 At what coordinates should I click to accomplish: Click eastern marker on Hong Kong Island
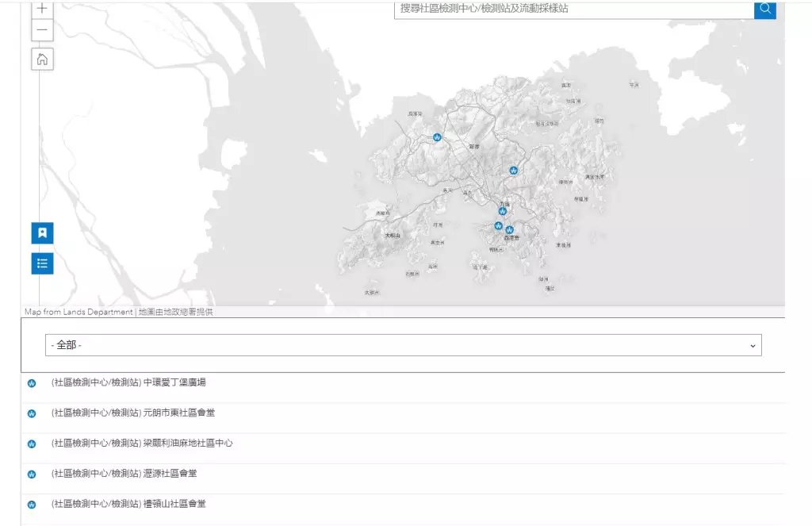510,230
